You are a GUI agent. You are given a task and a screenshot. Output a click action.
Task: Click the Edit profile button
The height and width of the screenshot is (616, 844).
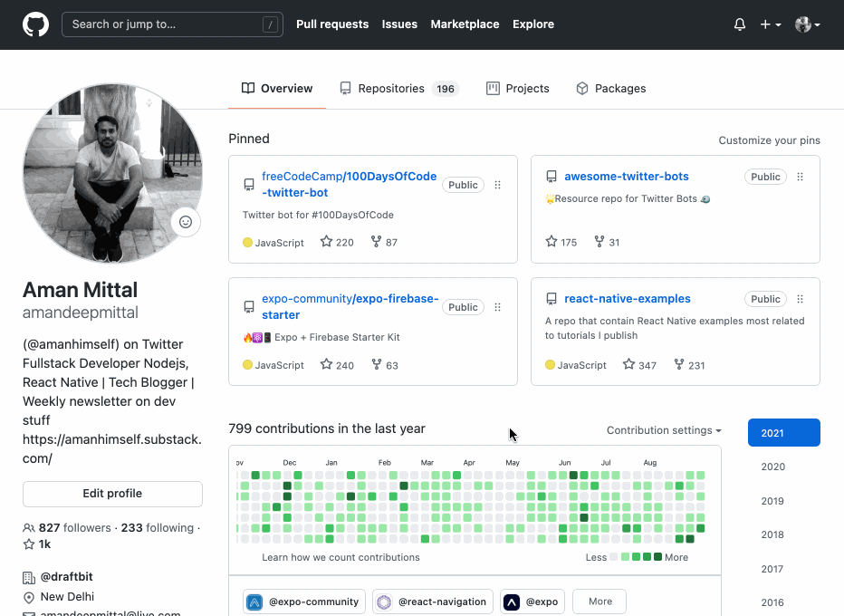point(112,494)
